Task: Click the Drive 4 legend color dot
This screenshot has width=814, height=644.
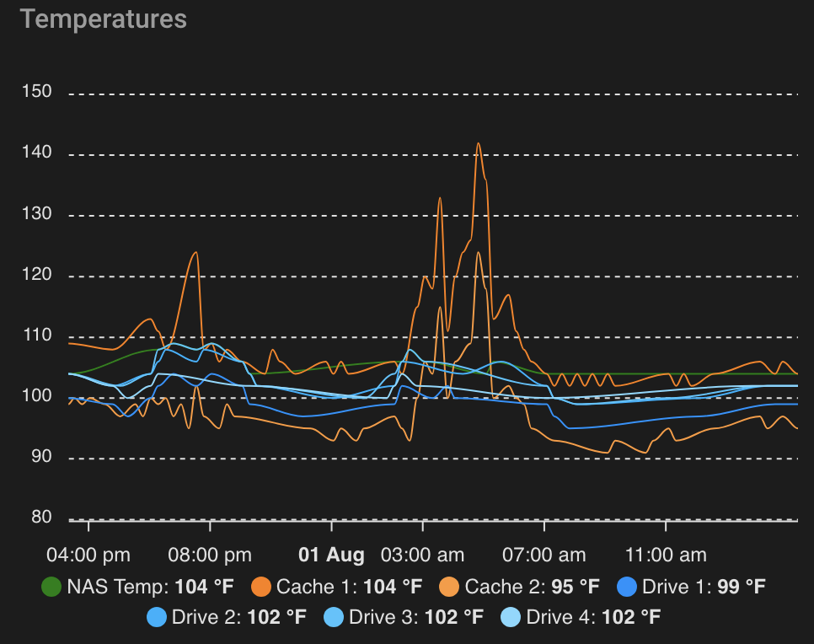Action: [x=511, y=617]
